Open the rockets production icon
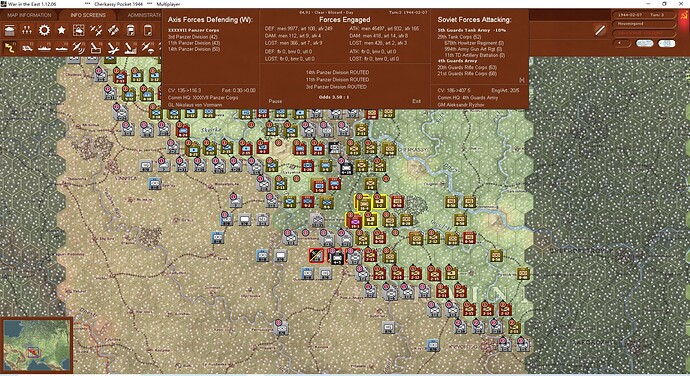The image size is (690, 376). pyautogui.click(x=113, y=30)
